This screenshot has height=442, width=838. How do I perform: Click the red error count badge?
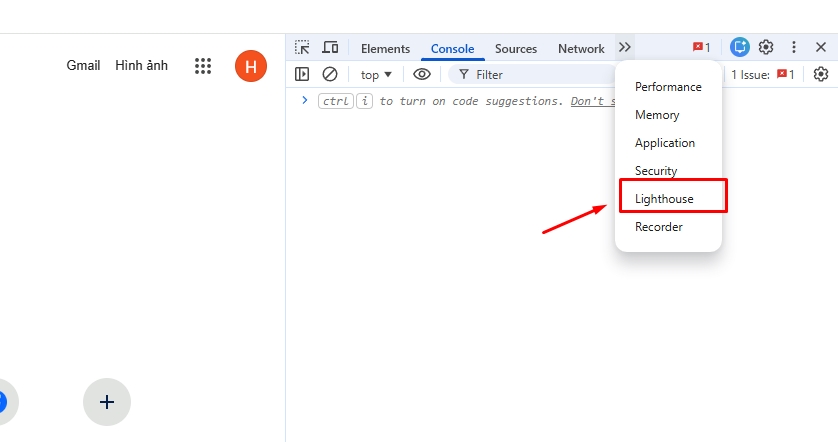pos(701,48)
